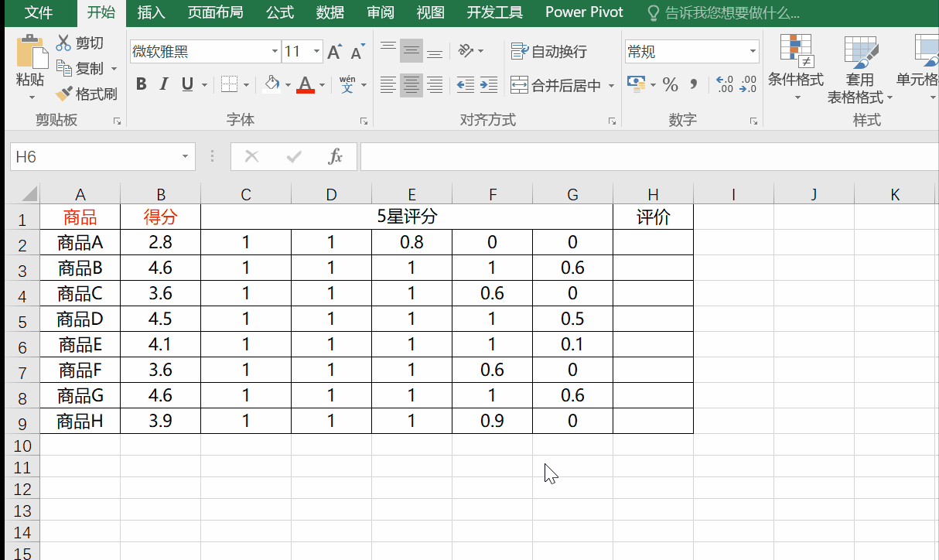This screenshot has width=939, height=560.
Task: Click the Copy icon
Action: click(63, 68)
